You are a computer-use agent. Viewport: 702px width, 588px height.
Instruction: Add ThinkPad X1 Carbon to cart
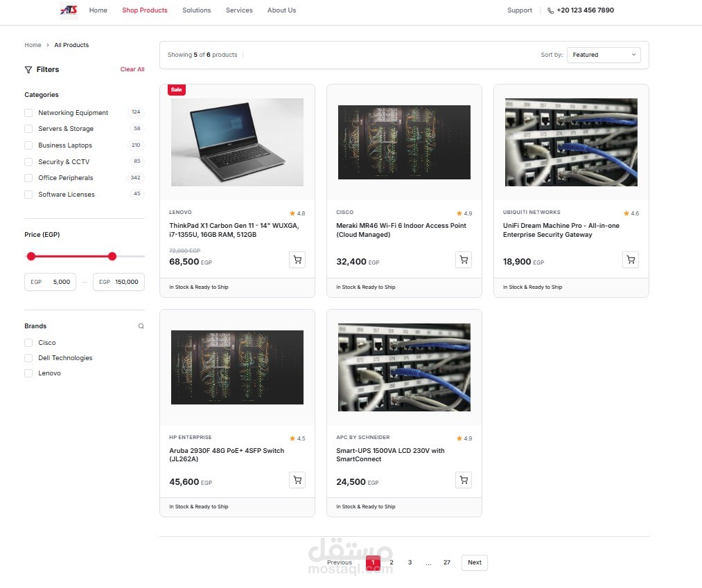point(297,260)
